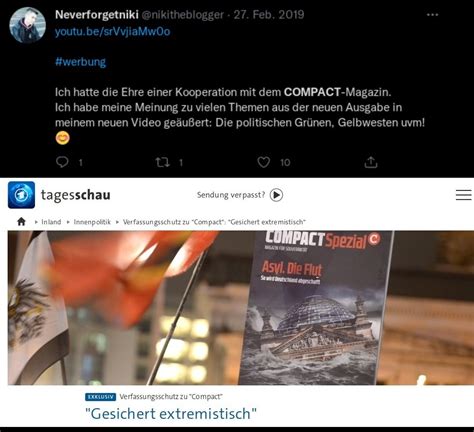Click the tagesschau globe logo

[21, 195]
